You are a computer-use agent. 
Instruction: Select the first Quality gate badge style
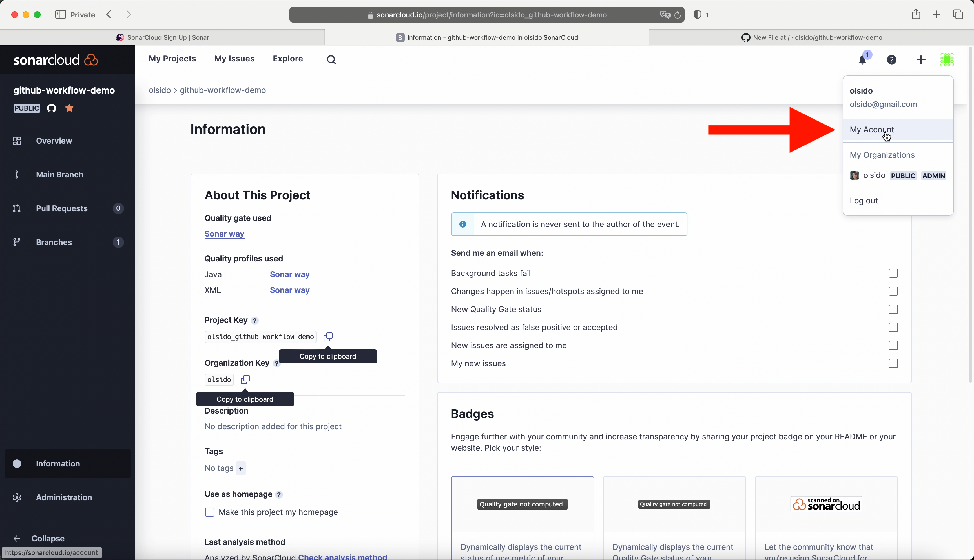coord(522,504)
